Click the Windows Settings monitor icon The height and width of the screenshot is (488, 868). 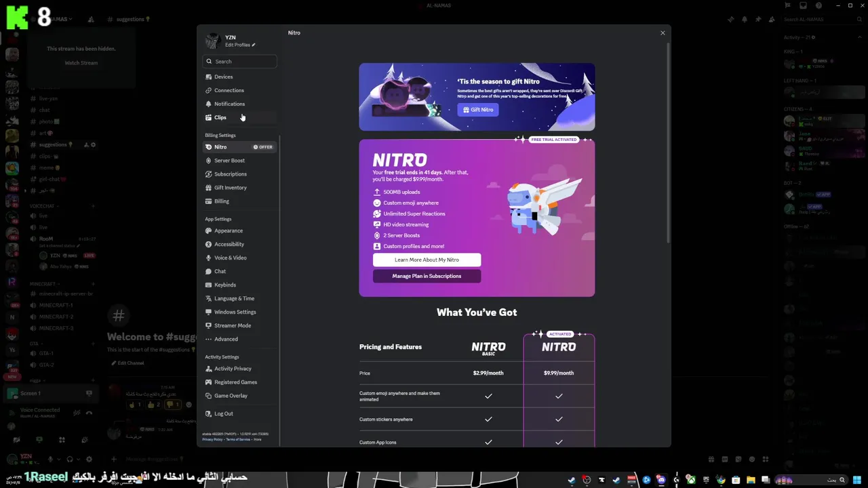(208, 312)
